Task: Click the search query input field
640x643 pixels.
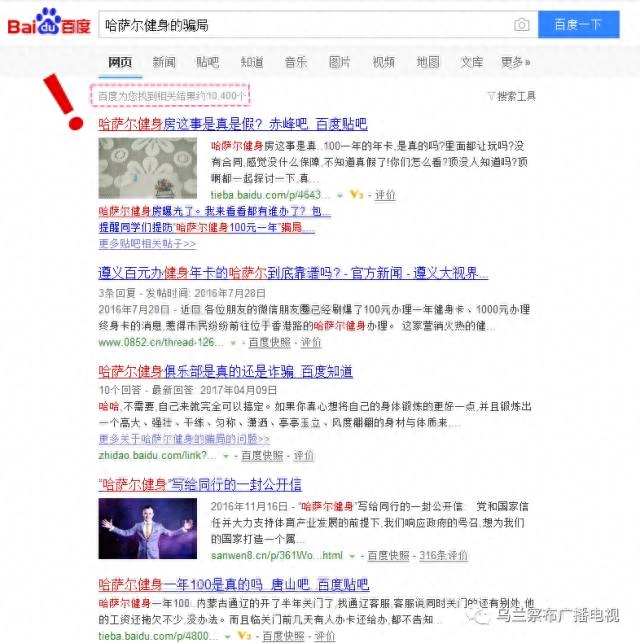Action: pyautogui.click(x=305, y=25)
